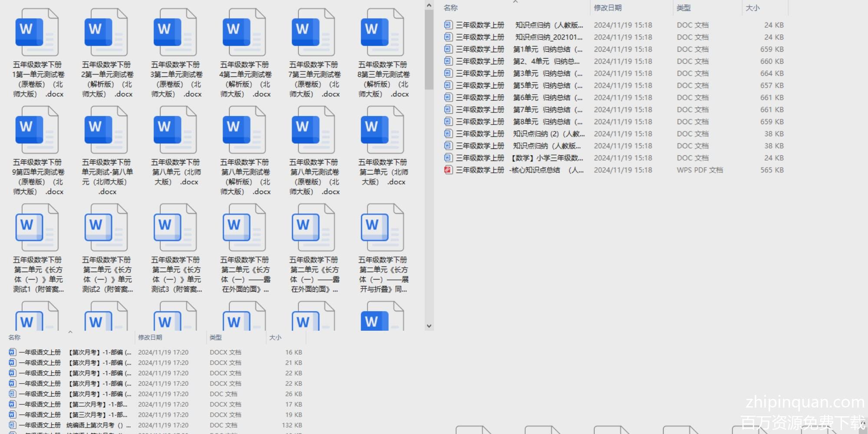Sort the right list by 修改日期 column
This screenshot has height=434, width=868.
(608, 8)
